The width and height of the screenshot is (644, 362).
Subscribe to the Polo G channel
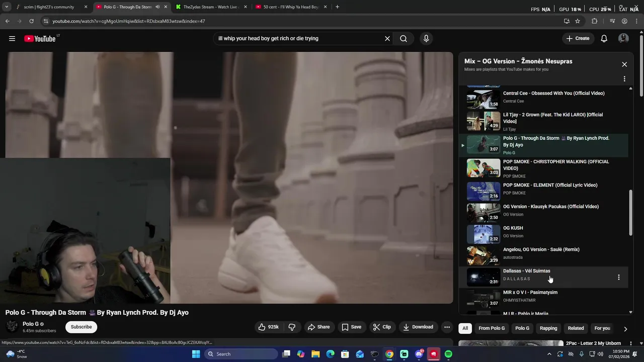pyautogui.click(x=81, y=327)
